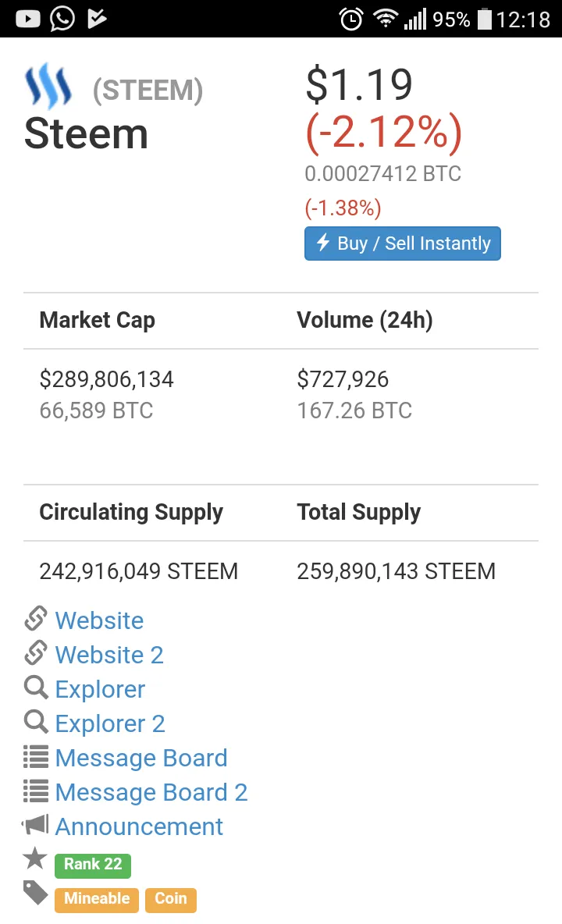Open the first Website link
The image size is (562, 924).
coord(100,620)
